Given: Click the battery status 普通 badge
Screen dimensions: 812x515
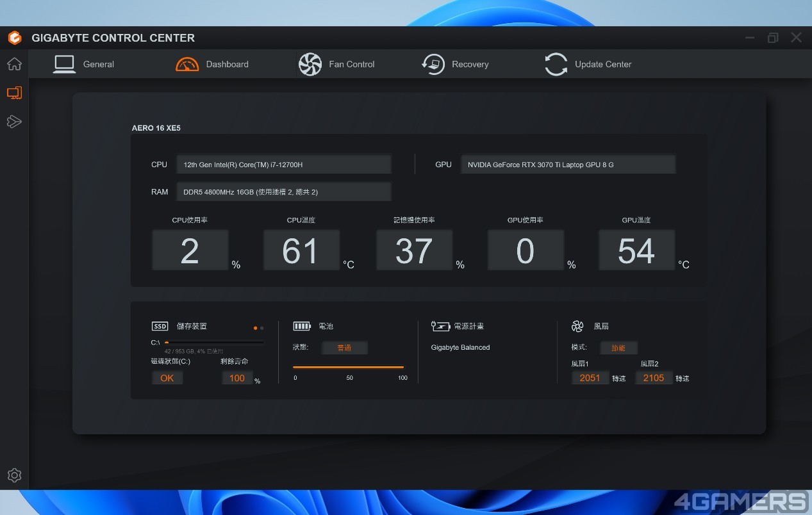Looking at the screenshot, I should [344, 348].
